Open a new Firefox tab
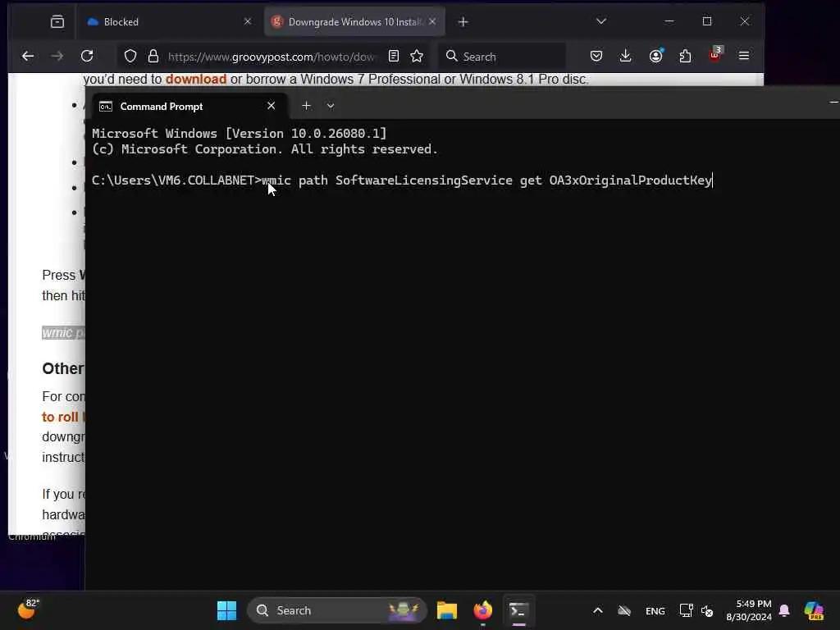Image resolution: width=840 pixels, height=630 pixels. click(x=463, y=22)
